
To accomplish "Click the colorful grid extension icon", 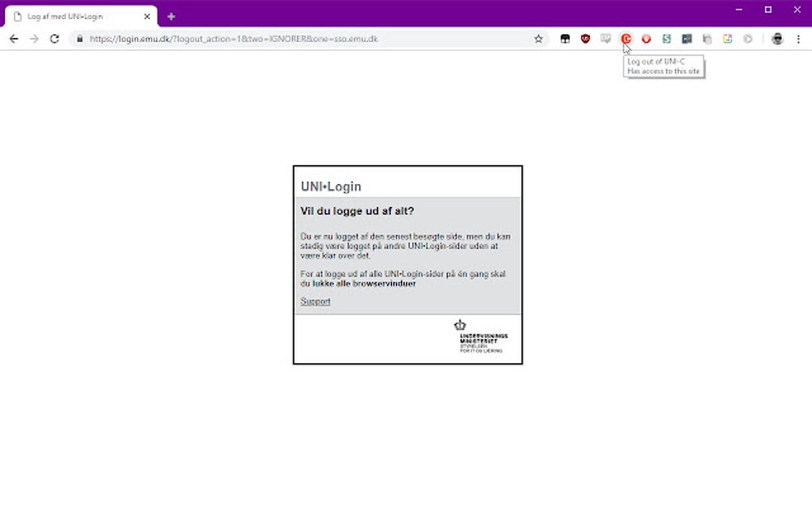I will click(x=727, y=38).
